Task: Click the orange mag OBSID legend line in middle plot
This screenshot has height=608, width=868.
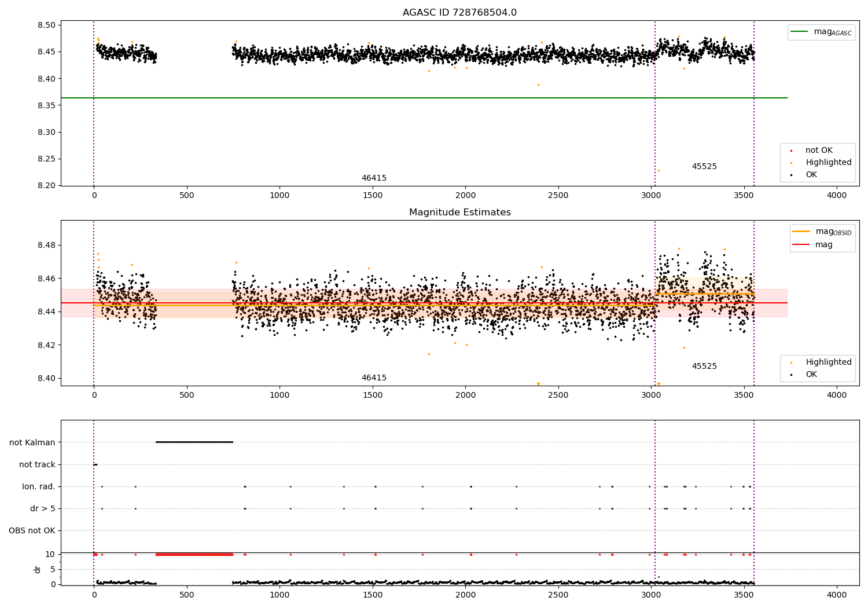Action: pyautogui.click(x=801, y=232)
